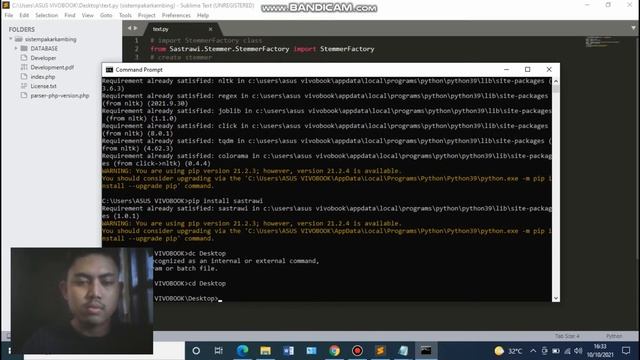This screenshot has height=360, width=640.
Task: Click the Sublime Text minimap
Action: [x=603, y=41]
